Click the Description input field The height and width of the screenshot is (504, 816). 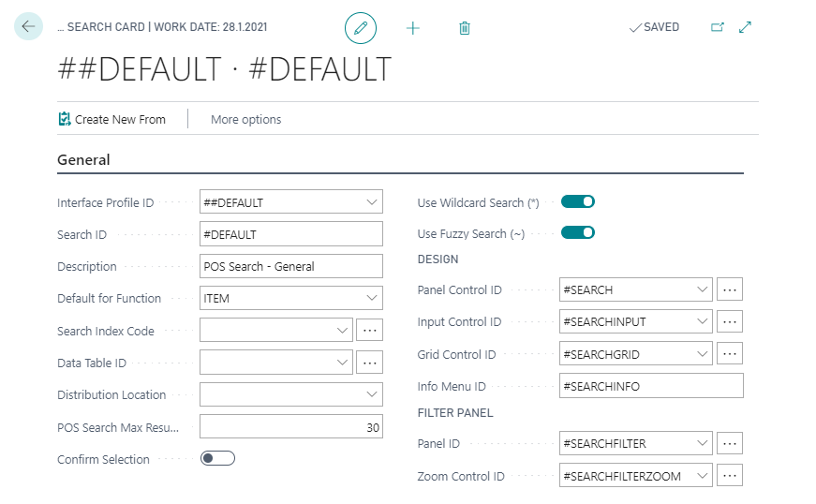point(291,266)
